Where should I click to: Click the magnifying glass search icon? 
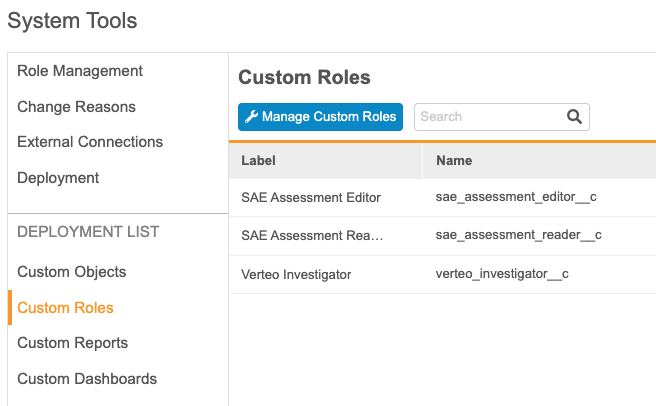pos(574,117)
